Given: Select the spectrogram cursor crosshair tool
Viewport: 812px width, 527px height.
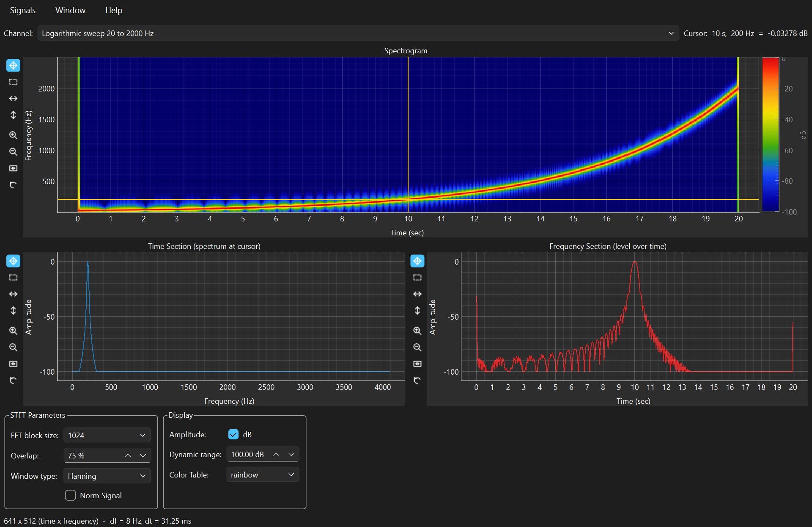Looking at the screenshot, I should click(13, 65).
